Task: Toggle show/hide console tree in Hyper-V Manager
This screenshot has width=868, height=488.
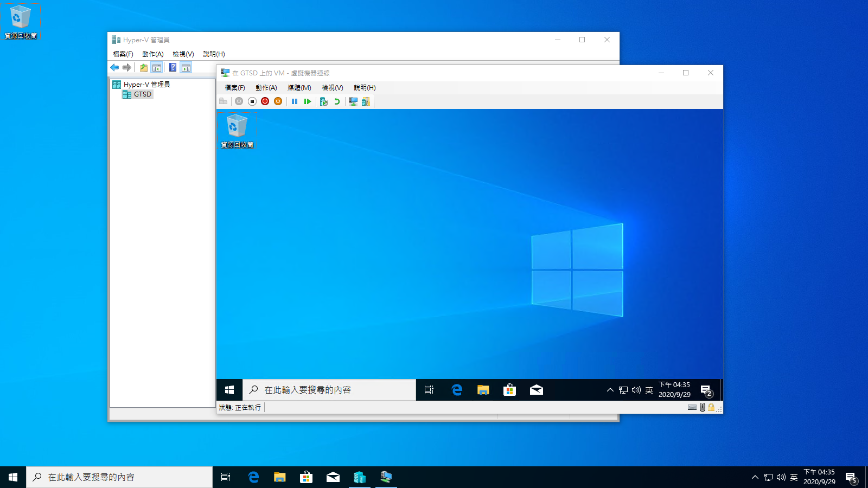Action: click(x=157, y=68)
